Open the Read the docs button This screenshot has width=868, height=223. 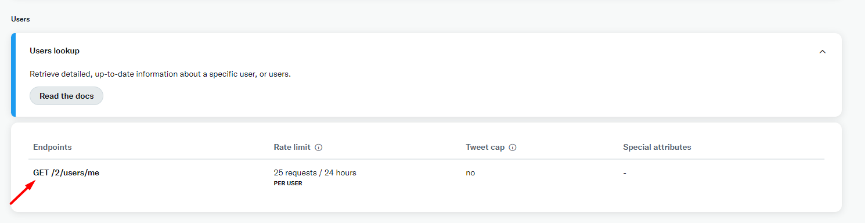click(66, 96)
